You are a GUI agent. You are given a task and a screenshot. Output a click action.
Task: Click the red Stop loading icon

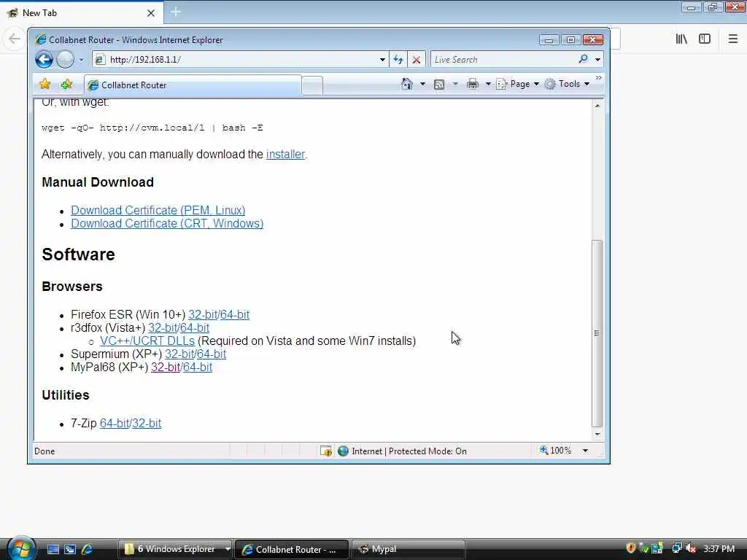[417, 60]
